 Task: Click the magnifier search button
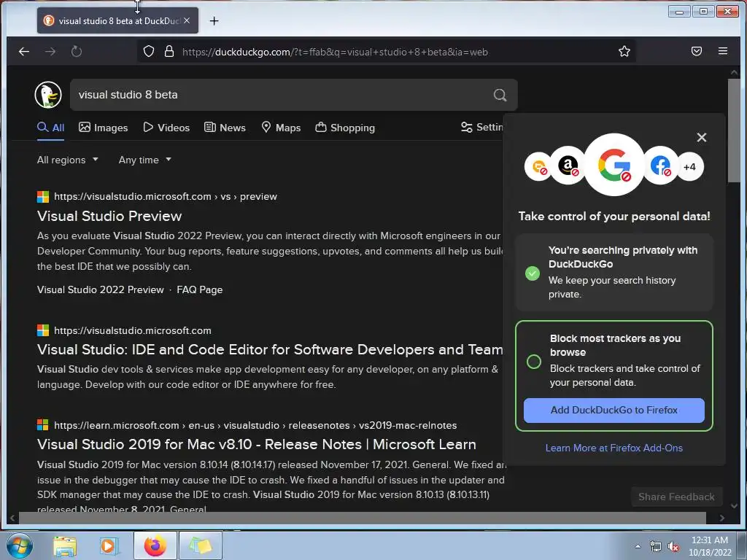(x=500, y=95)
